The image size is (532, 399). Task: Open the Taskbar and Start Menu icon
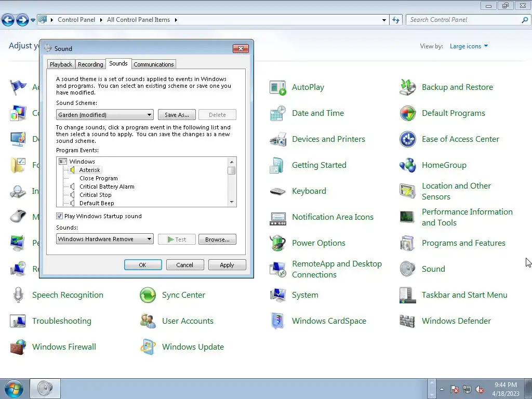tap(408, 295)
